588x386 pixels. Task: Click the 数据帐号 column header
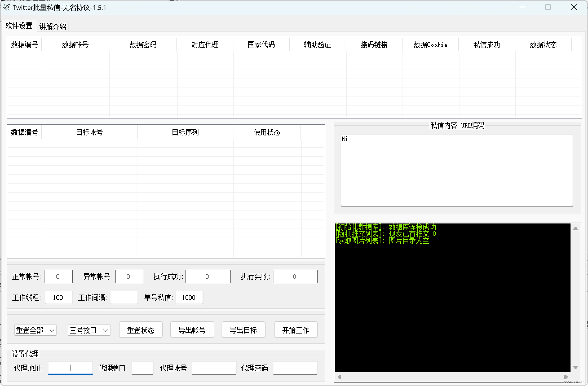tap(75, 45)
